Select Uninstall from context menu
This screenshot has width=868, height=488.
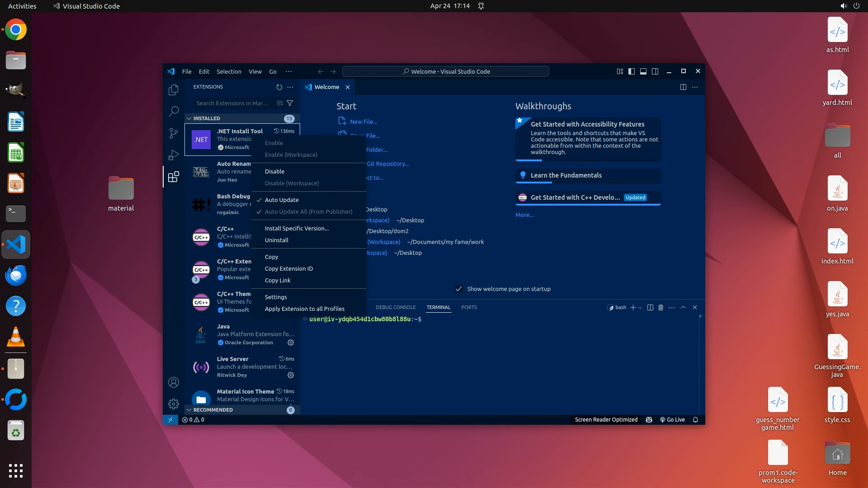[277, 240]
